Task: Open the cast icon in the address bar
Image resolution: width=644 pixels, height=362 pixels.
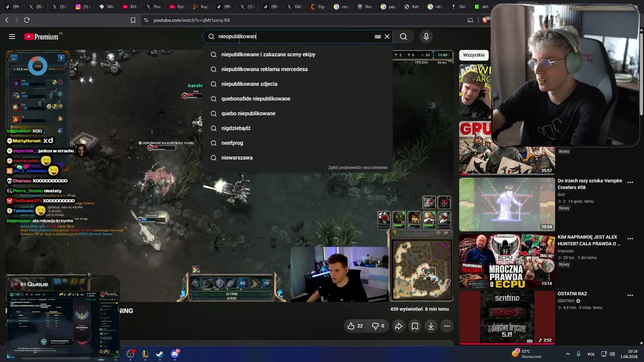Action: (470, 20)
